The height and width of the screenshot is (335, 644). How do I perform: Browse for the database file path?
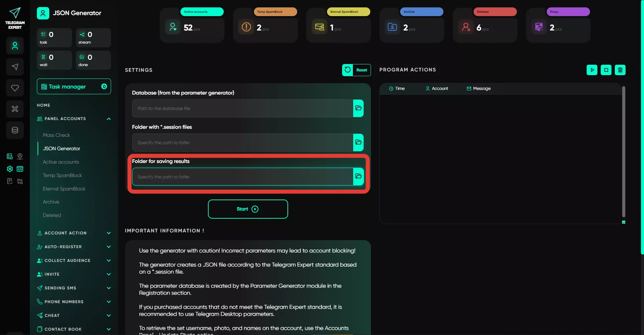pyautogui.click(x=358, y=108)
